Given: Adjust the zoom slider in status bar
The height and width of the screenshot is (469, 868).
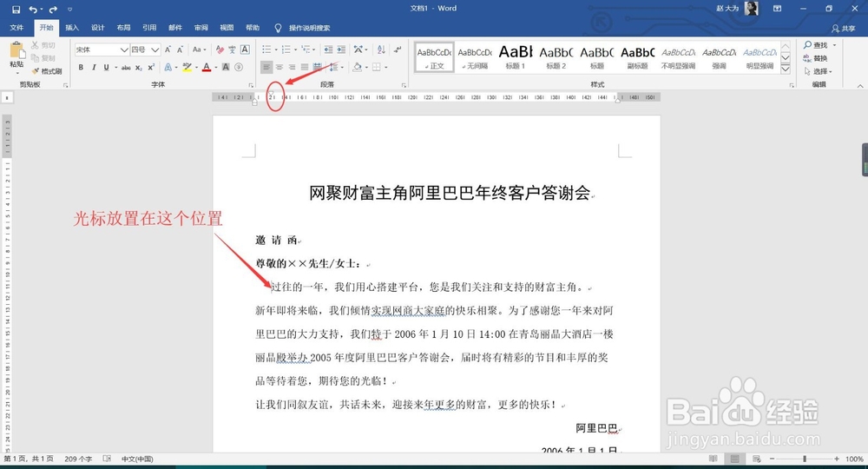Looking at the screenshot, I should 805,459.
